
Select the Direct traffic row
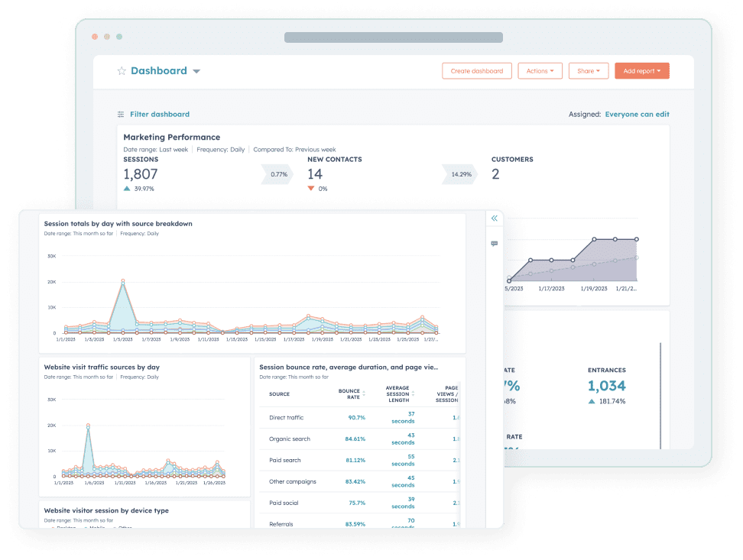point(360,418)
